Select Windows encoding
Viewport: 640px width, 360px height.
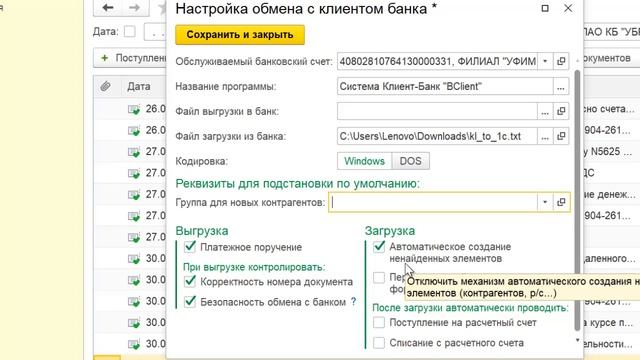(364, 161)
